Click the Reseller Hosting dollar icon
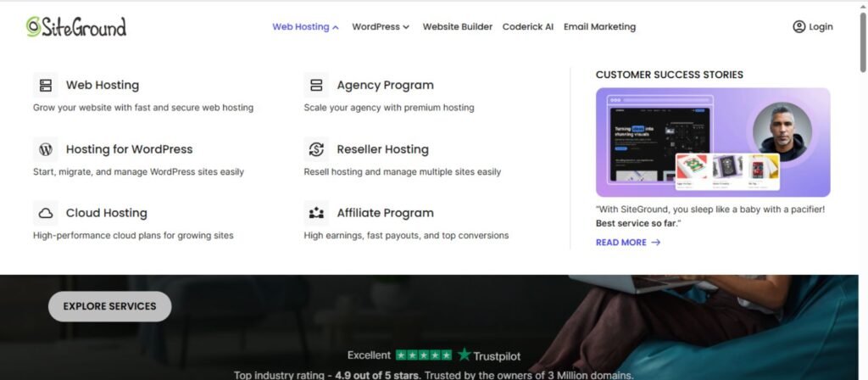The width and height of the screenshot is (868, 380). pos(316,149)
